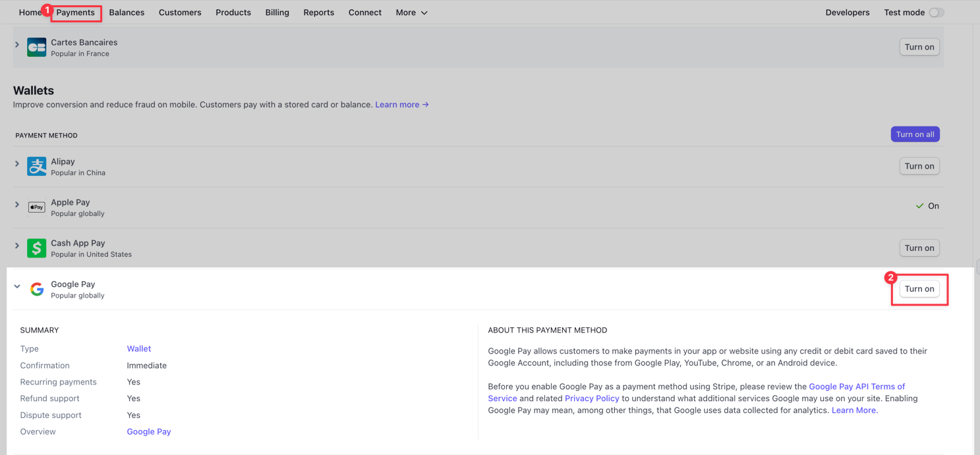Click the Alipay logo icon
The height and width of the screenshot is (455, 980).
pyautogui.click(x=36, y=167)
